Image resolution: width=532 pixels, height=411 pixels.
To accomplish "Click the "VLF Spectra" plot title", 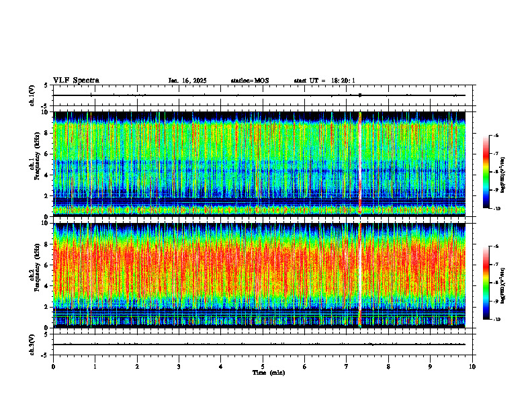I will (76, 81).
